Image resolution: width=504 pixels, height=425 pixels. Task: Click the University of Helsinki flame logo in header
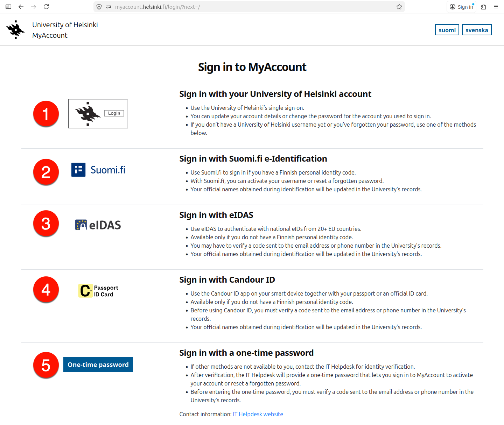click(x=15, y=30)
